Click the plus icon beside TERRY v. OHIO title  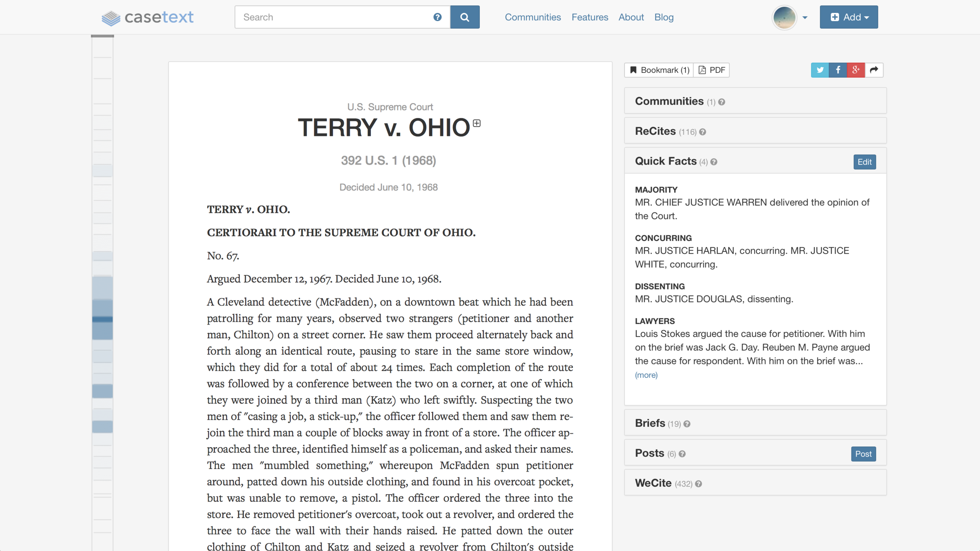coord(477,123)
